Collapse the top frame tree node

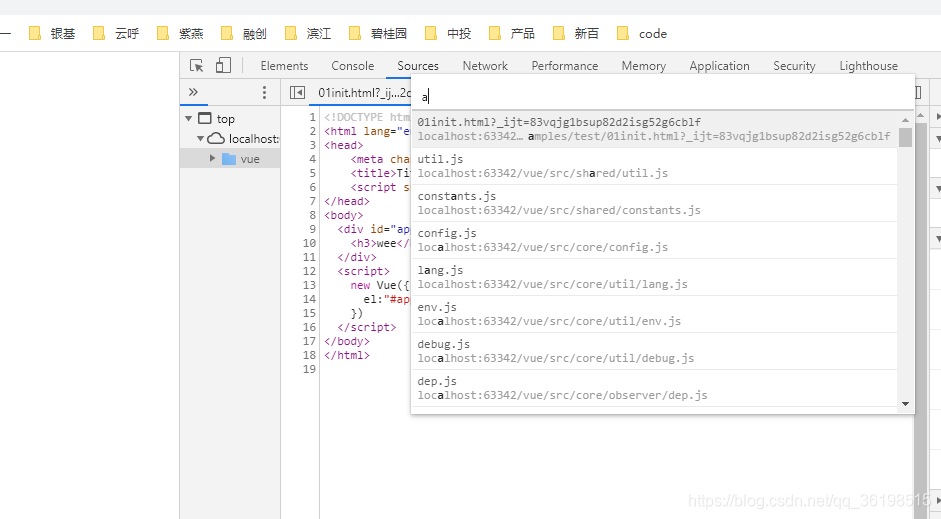pyautogui.click(x=188, y=119)
